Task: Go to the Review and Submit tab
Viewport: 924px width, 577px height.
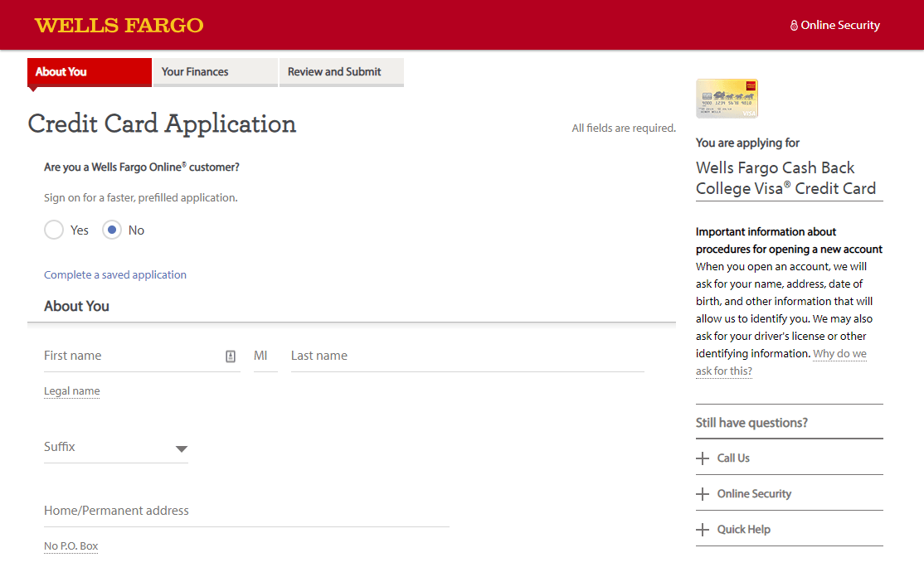Action: click(341, 72)
